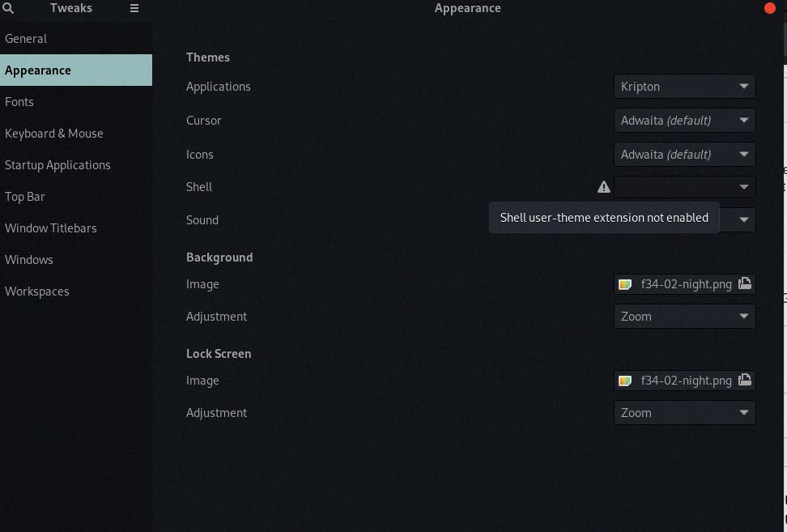Select Window Titlebars in sidebar
The width and height of the screenshot is (787, 532).
tap(51, 228)
